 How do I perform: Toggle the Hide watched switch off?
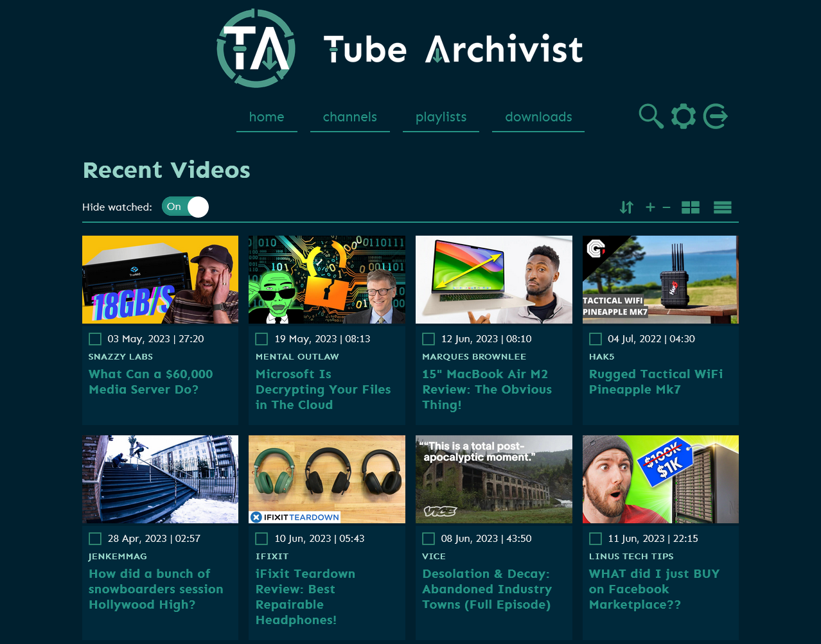coord(185,207)
